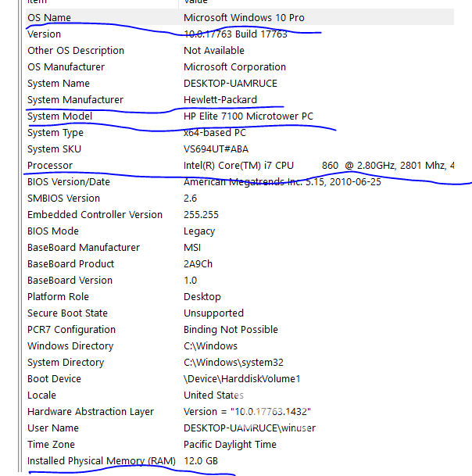
Task: Select the Secure Boot State row
Action: coord(67,313)
